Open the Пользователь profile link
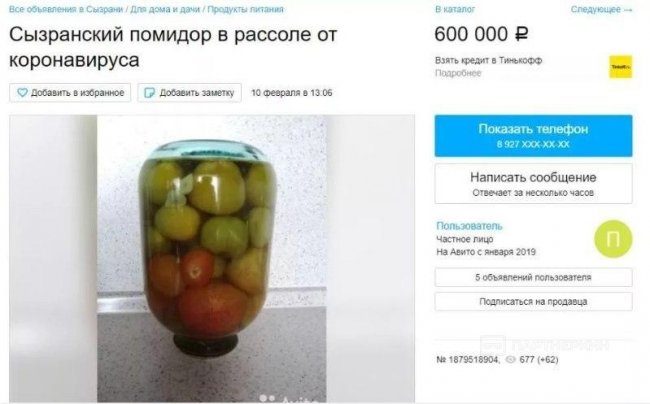The width and height of the screenshot is (650, 404). [x=469, y=226]
